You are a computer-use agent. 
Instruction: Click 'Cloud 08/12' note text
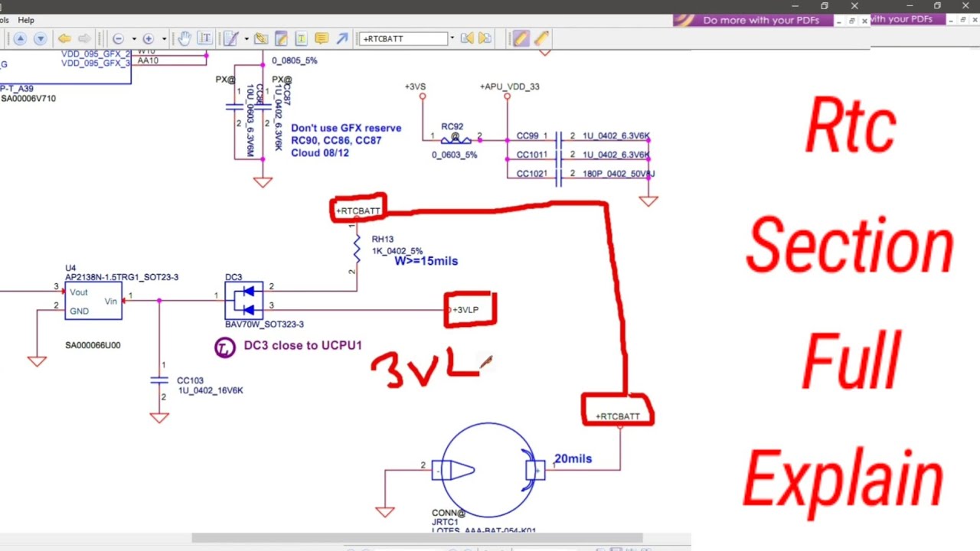(320, 153)
